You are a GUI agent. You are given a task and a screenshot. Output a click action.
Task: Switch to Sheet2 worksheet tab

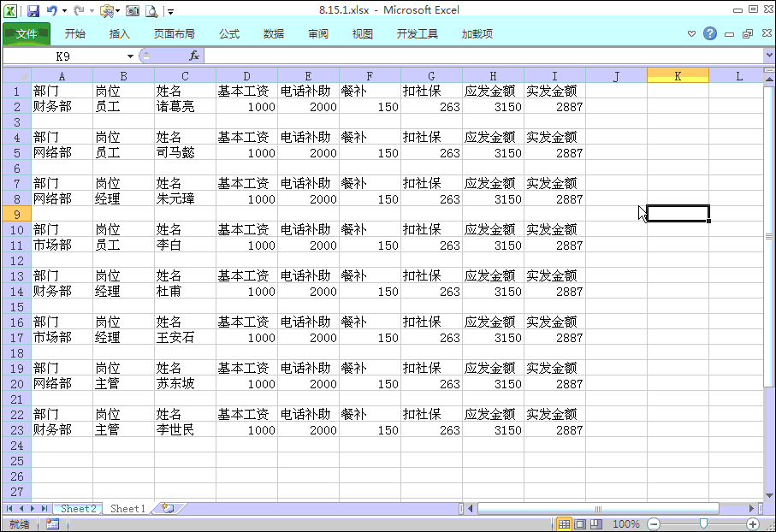pos(78,508)
